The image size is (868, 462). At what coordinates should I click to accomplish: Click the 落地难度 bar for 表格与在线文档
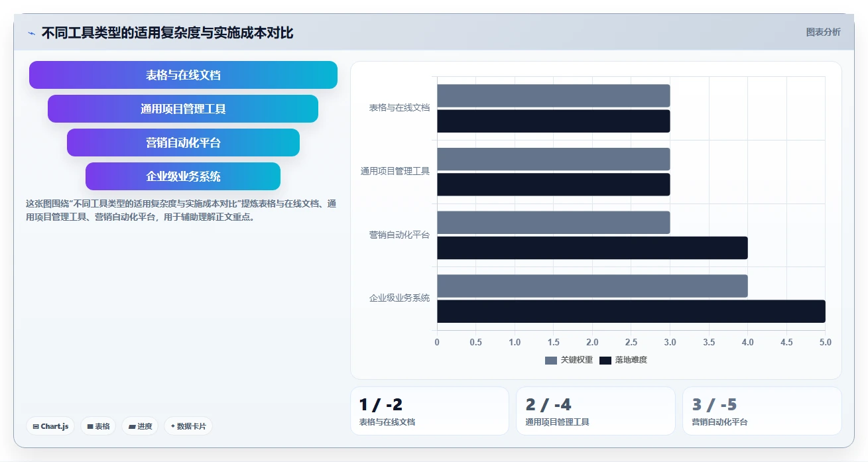tap(553, 121)
